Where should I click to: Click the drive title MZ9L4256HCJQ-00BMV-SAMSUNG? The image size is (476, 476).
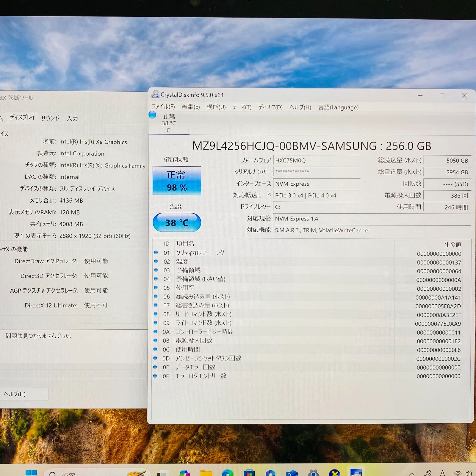pyautogui.click(x=284, y=146)
